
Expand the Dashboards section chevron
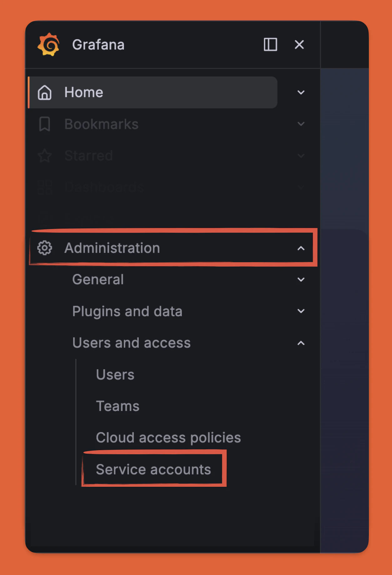click(301, 187)
